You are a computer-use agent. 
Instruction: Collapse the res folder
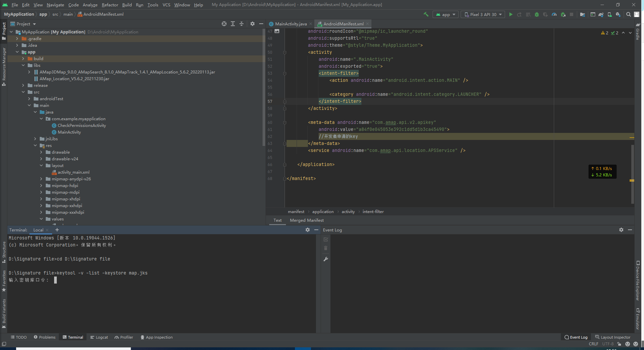point(35,146)
